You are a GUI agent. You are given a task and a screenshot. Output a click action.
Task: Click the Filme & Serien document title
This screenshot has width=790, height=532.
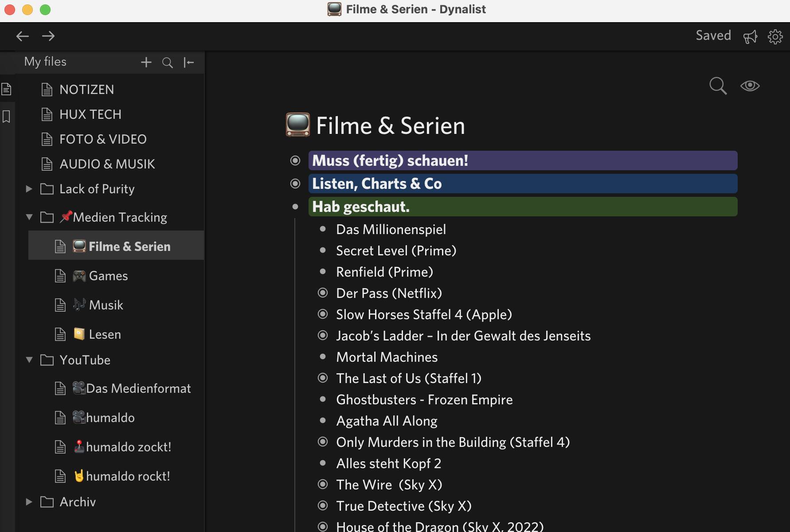[x=391, y=125]
